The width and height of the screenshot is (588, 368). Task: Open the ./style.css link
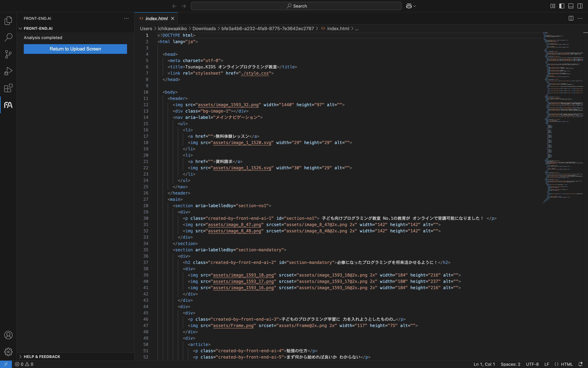pos(255,73)
